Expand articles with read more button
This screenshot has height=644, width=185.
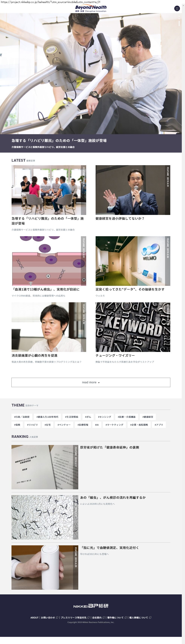pos(91,382)
